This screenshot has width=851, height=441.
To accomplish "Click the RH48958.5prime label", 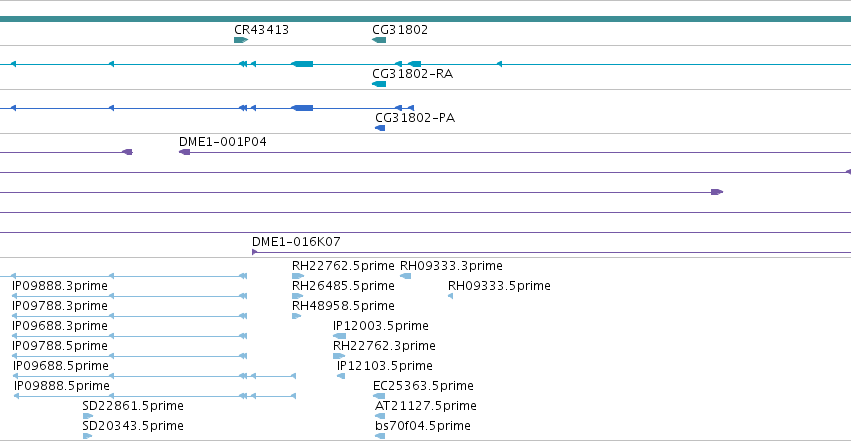I will click(343, 306).
